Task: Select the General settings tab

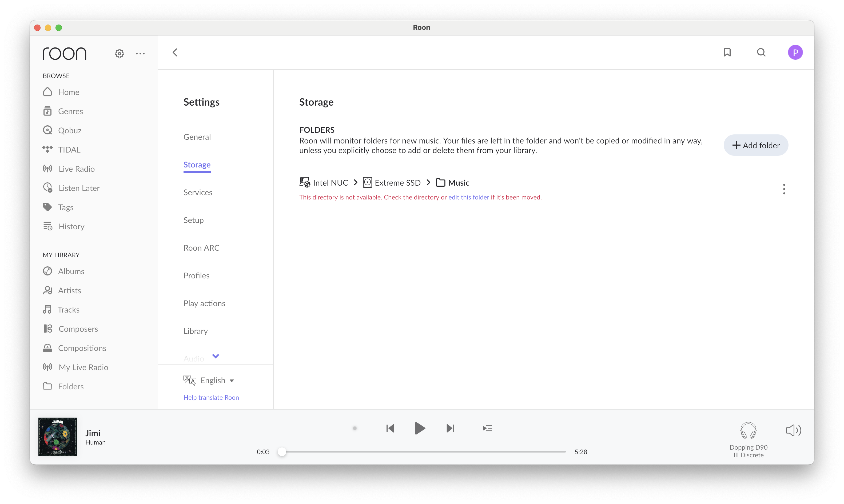Action: 197,137
